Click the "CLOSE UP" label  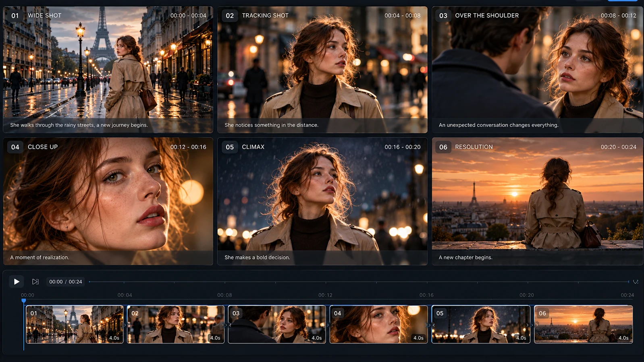tap(43, 147)
